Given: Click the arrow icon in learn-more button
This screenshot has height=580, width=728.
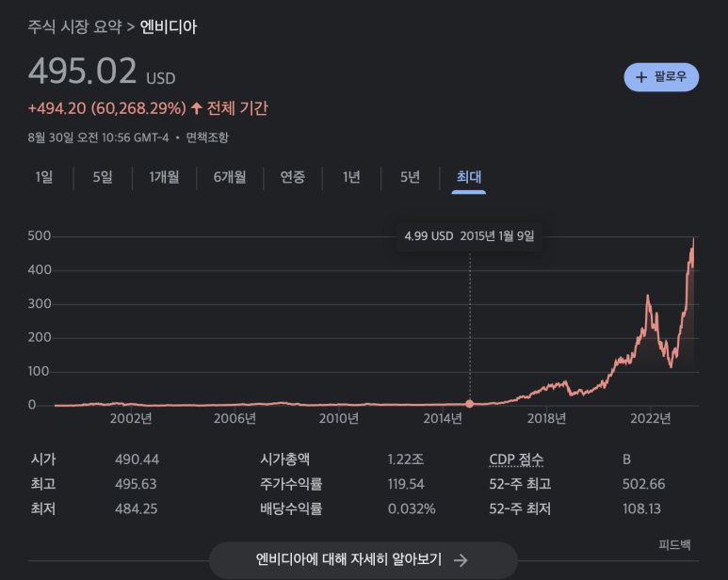Looking at the screenshot, I should [461, 560].
